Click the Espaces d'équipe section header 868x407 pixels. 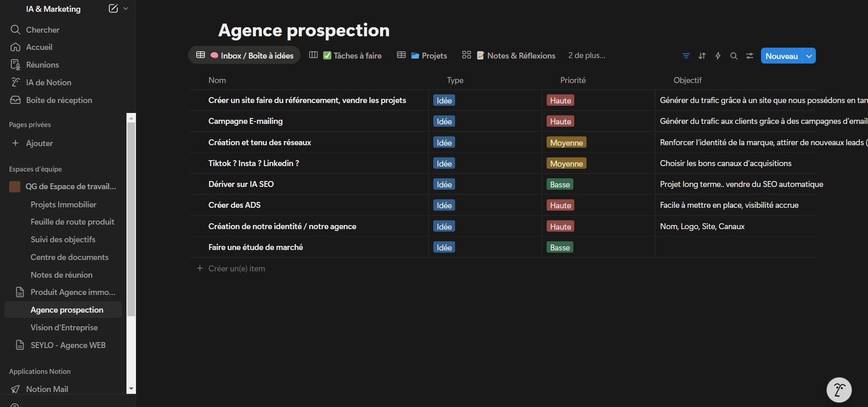click(35, 169)
